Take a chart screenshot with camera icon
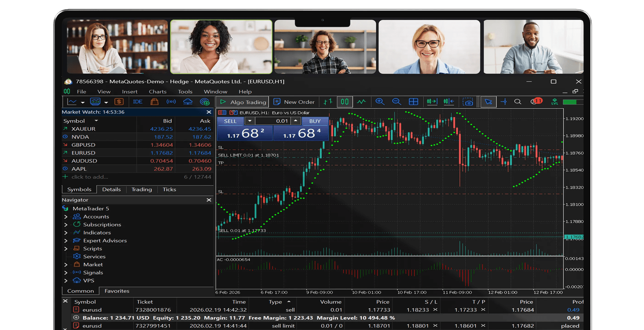Image resolution: width=644 pixels, height=330 pixels. click(x=468, y=102)
